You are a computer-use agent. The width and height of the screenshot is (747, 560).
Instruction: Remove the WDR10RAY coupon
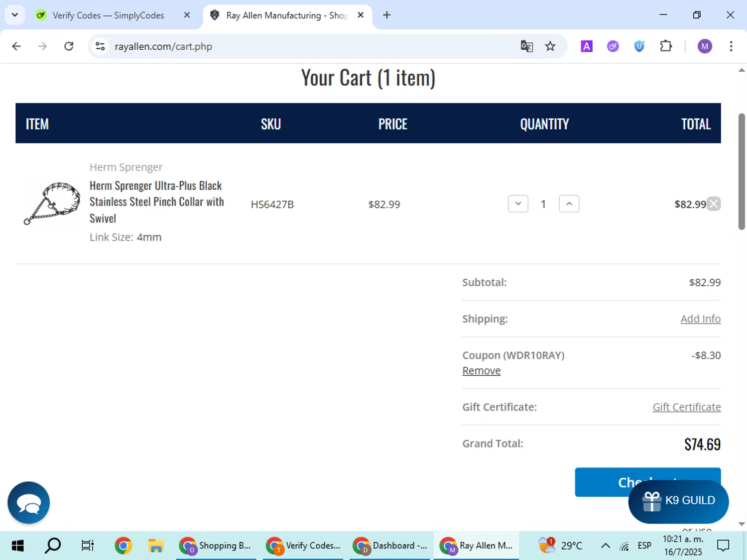click(481, 371)
